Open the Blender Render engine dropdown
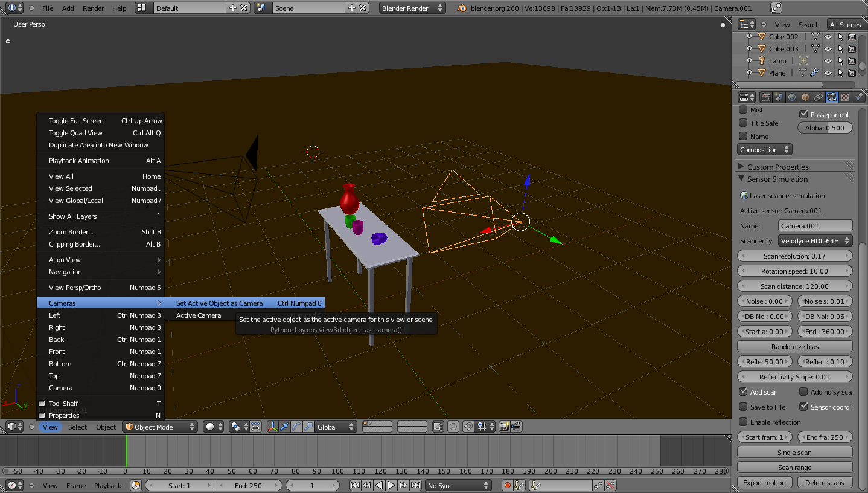 (x=412, y=8)
